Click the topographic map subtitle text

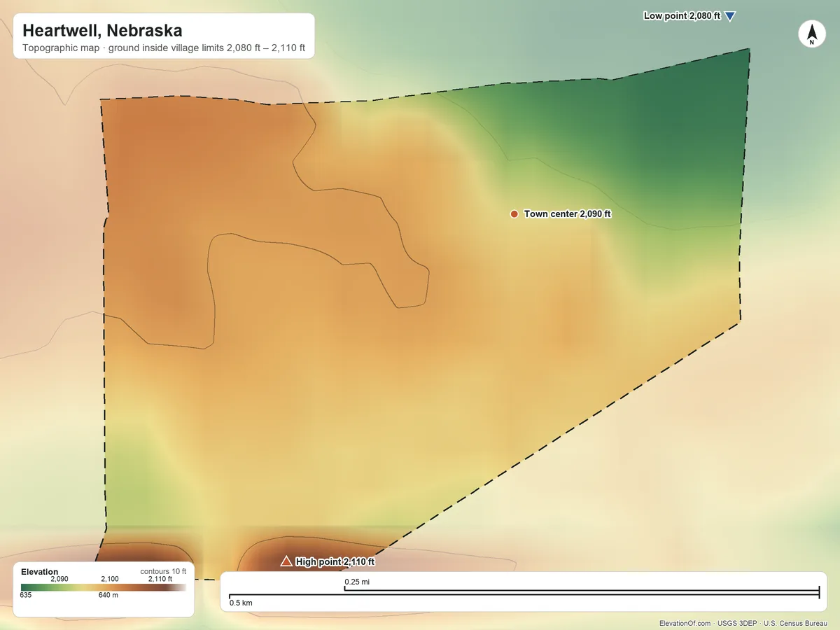pos(164,49)
